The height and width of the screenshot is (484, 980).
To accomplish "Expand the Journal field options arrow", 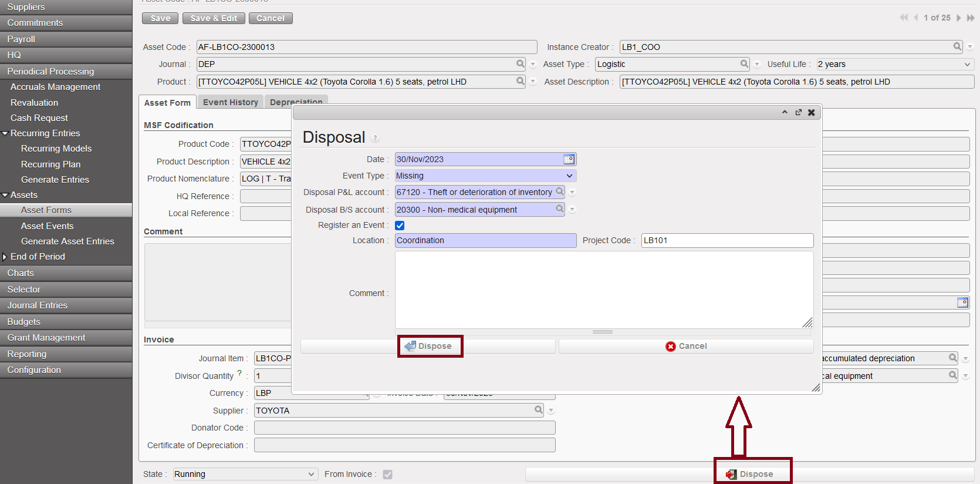I will point(533,64).
